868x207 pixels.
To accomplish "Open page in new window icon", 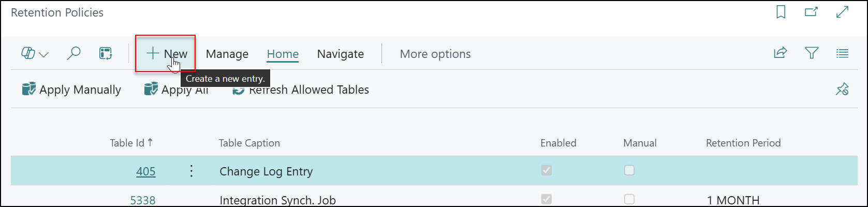I will click(811, 12).
